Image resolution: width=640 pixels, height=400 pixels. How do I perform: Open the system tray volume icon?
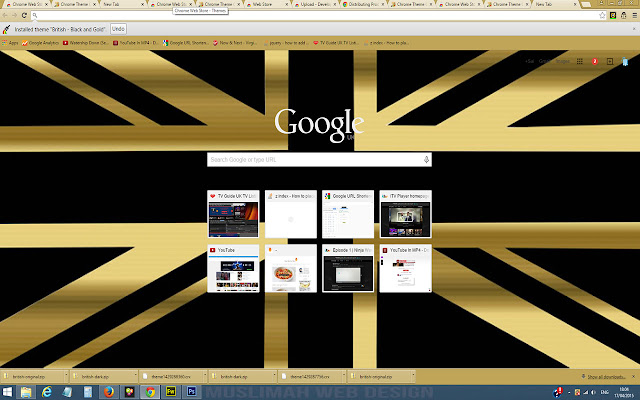593,392
